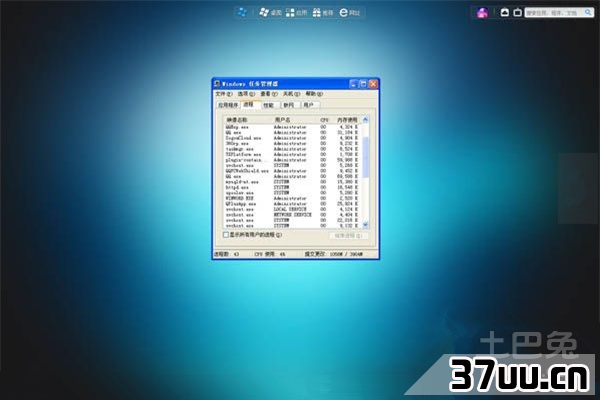Open the 联网 tab

coord(290,105)
